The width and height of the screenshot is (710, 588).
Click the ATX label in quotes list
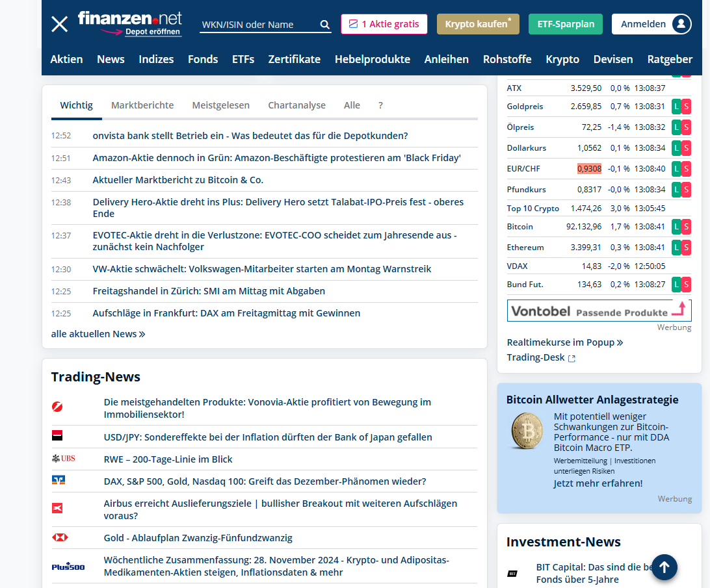click(x=514, y=88)
